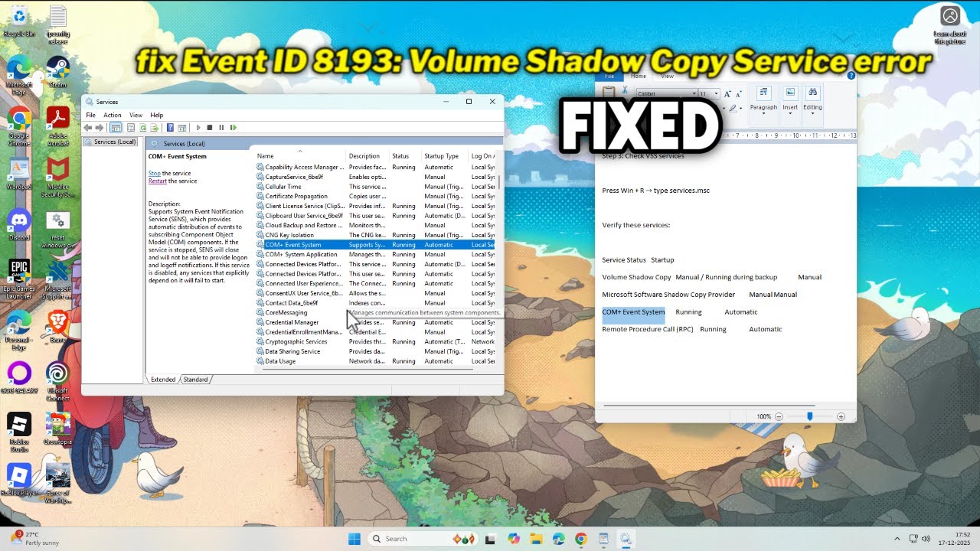Select Credential Manager service row
Viewport: 980px width, 551px height.
(375, 322)
